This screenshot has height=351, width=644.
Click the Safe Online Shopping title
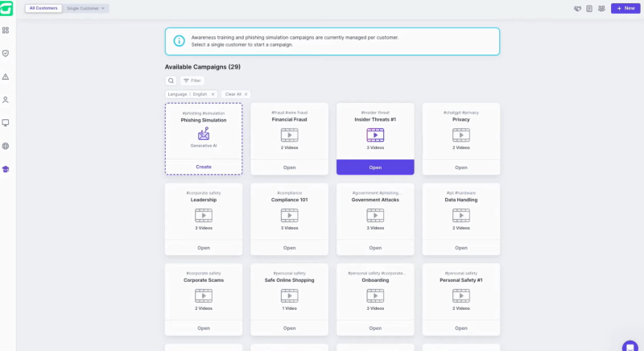(290, 280)
